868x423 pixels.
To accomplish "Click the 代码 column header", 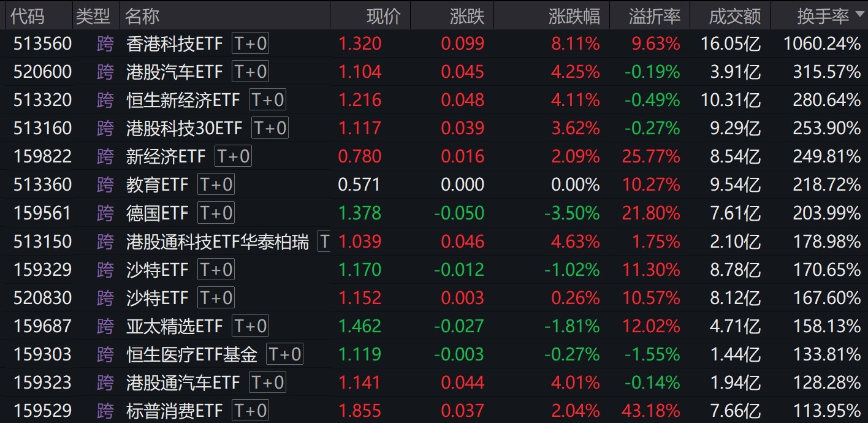I will 28,17.
